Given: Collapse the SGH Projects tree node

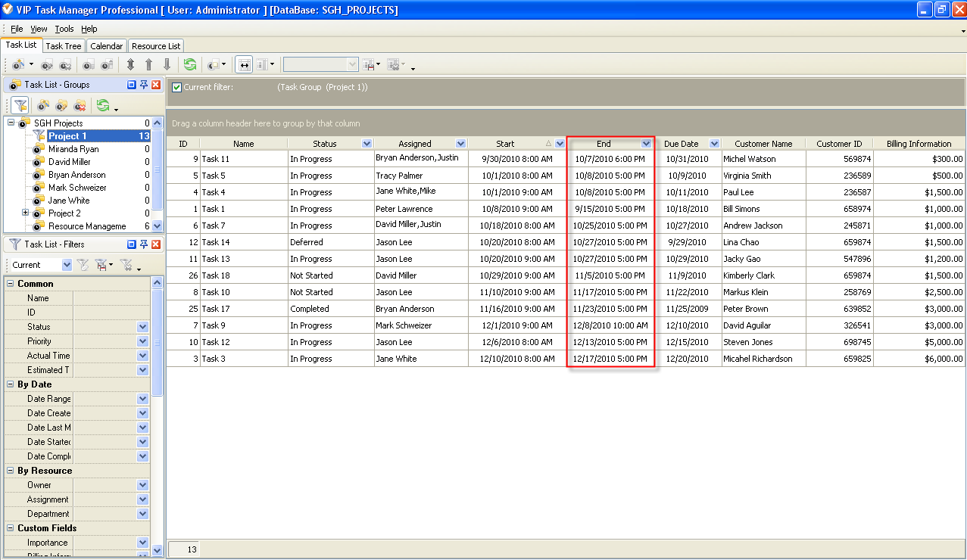Looking at the screenshot, I should pos(11,123).
